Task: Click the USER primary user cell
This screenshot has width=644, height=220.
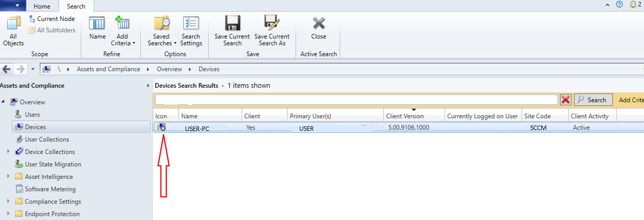Action: pos(306,128)
